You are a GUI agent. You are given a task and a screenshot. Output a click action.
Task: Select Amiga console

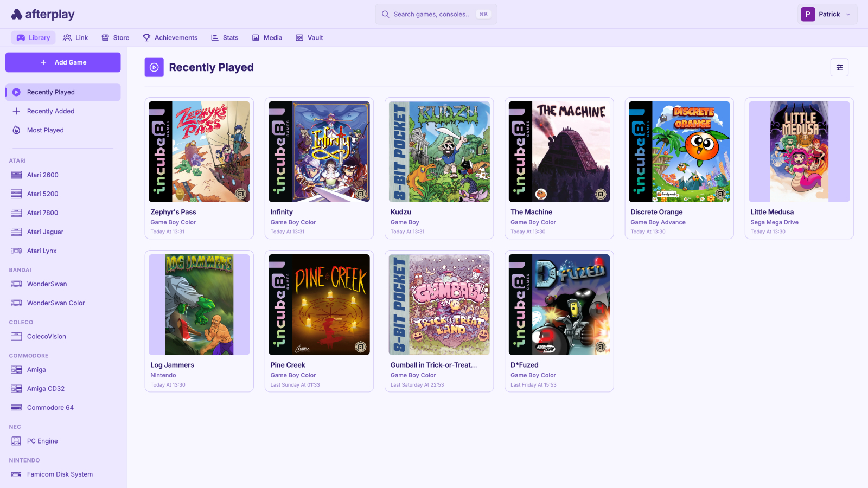pyautogui.click(x=63, y=370)
